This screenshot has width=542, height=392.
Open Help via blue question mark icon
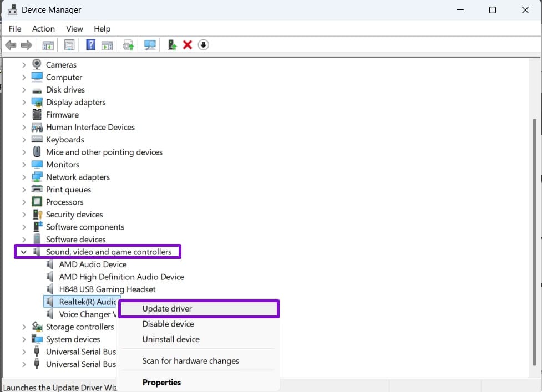click(x=90, y=45)
